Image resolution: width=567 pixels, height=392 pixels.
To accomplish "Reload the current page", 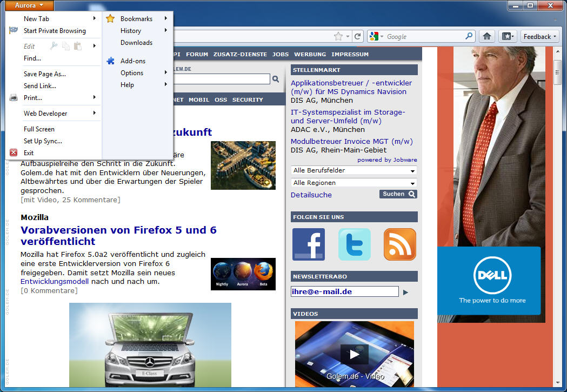I will [x=357, y=36].
